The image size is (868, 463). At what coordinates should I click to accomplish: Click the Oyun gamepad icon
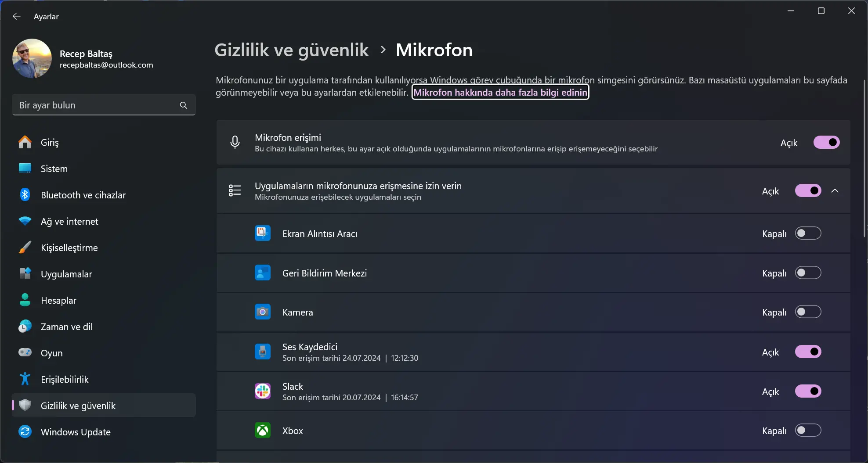tap(25, 353)
